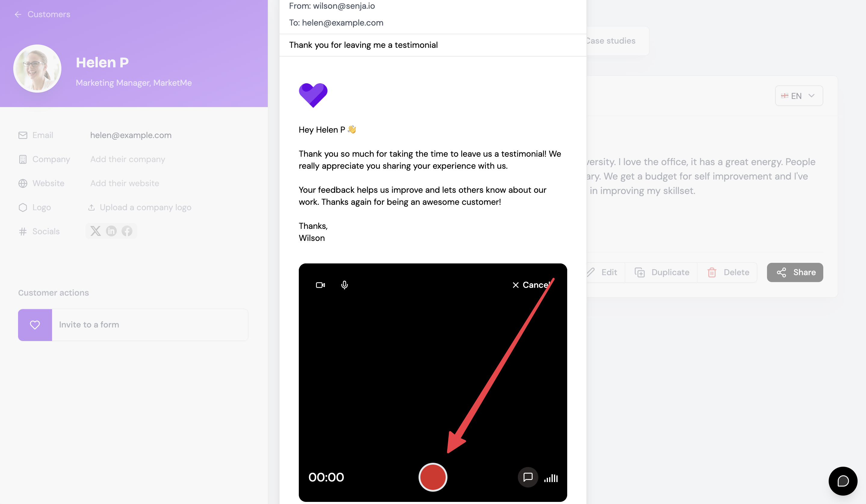Click Add their website field
Screen dimensions: 866x504
coord(124,183)
